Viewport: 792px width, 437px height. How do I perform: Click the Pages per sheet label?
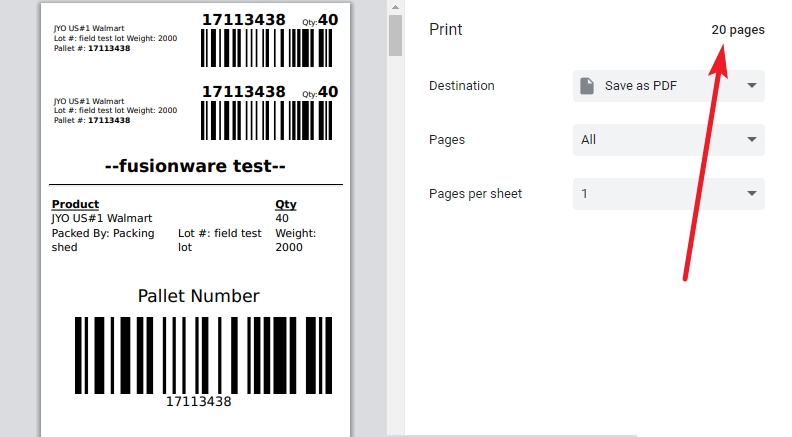pyautogui.click(x=475, y=194)
